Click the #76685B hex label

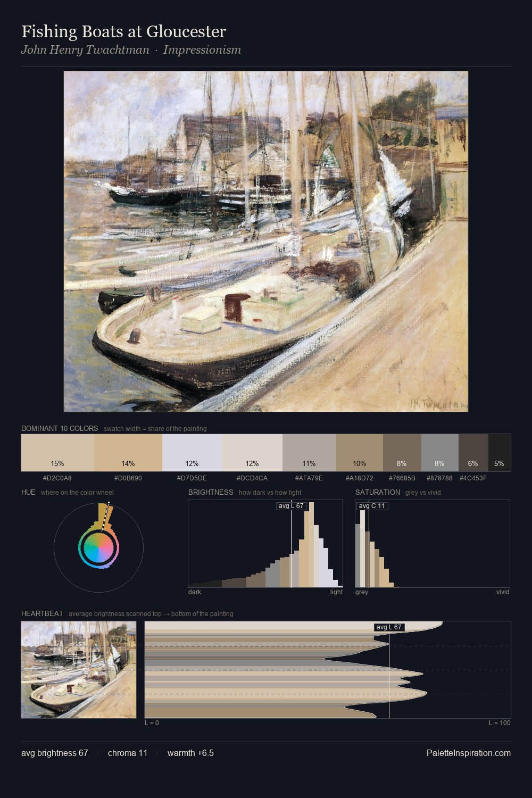[402, 478]
